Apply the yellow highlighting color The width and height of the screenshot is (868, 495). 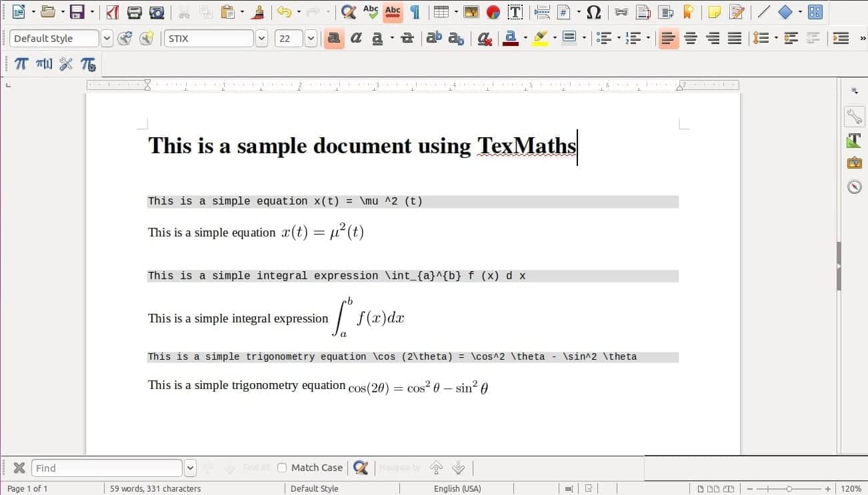pos(541,39)
